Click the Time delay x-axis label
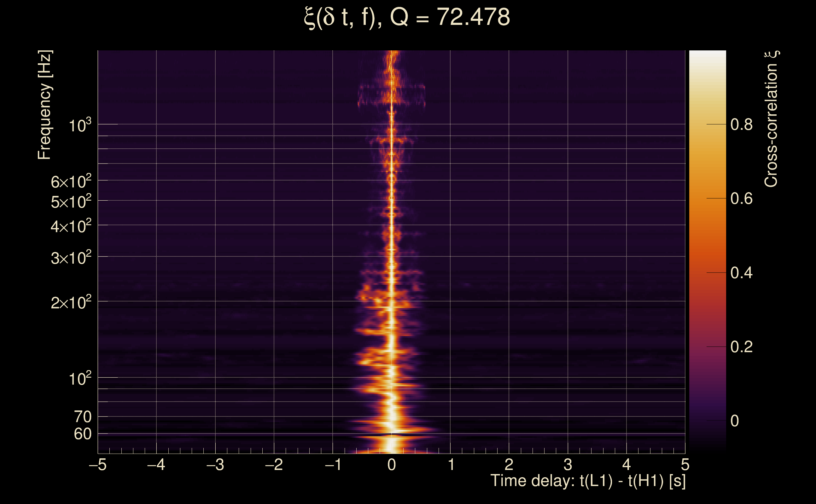816x504 pixels. [588, 481]
